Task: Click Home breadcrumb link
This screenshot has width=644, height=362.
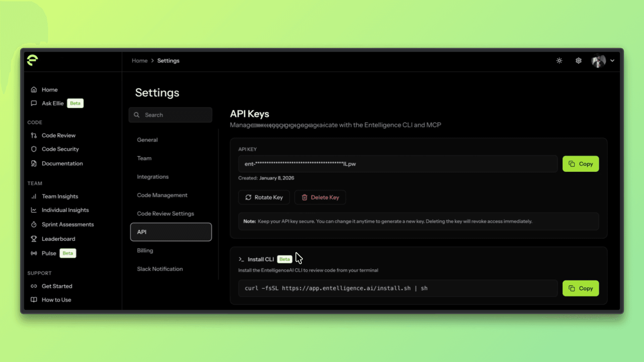Action: pyautogui.click(x=140, y=61)
